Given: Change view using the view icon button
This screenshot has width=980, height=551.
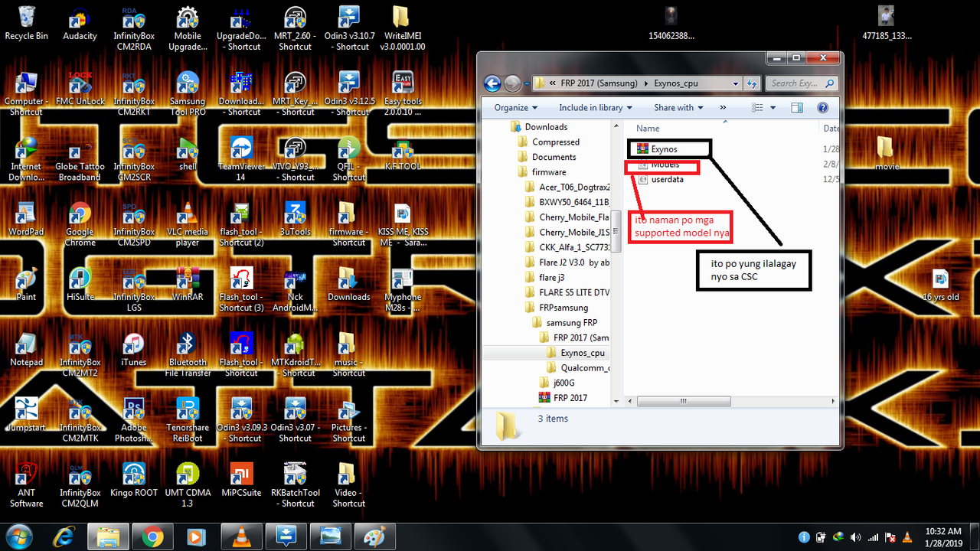Looking at the screenshot, I should [x=756, y=108].
